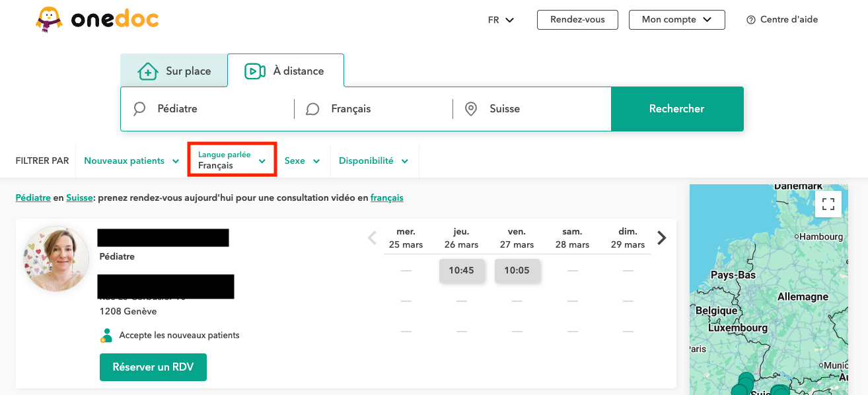The width and height of the screenshot is (868, 395).
Task: Click the pediatrician's profile photo
Action: point(56,259)
